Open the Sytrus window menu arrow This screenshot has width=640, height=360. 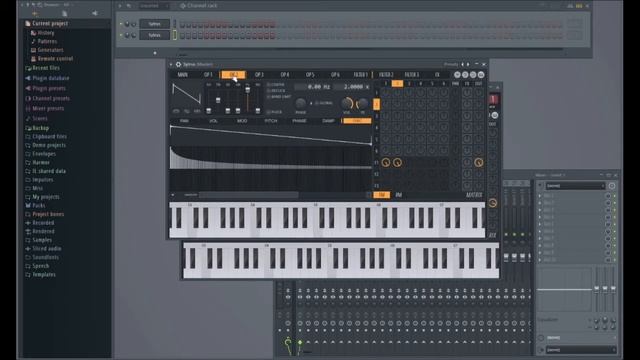(x=171, y=64)
